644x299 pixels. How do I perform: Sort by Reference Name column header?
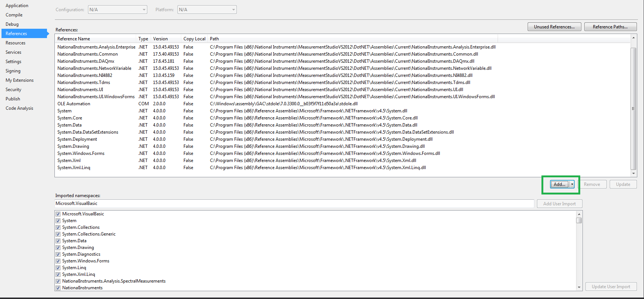tap(96, 39)
